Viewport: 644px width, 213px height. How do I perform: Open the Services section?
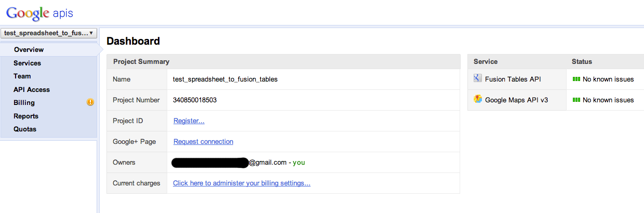click(x=27, y=63)
